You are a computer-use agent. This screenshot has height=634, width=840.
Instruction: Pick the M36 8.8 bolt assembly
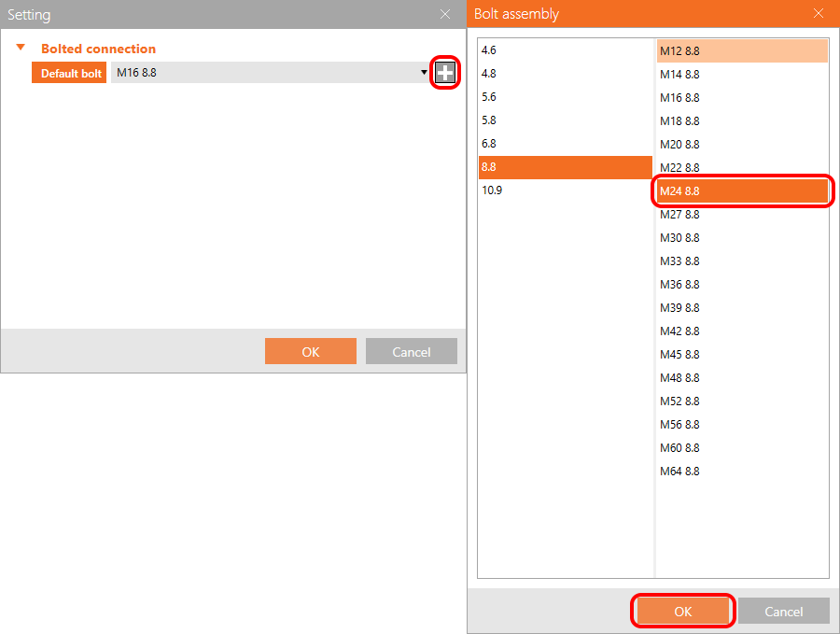pyautogui.click(x=742, y=284)
